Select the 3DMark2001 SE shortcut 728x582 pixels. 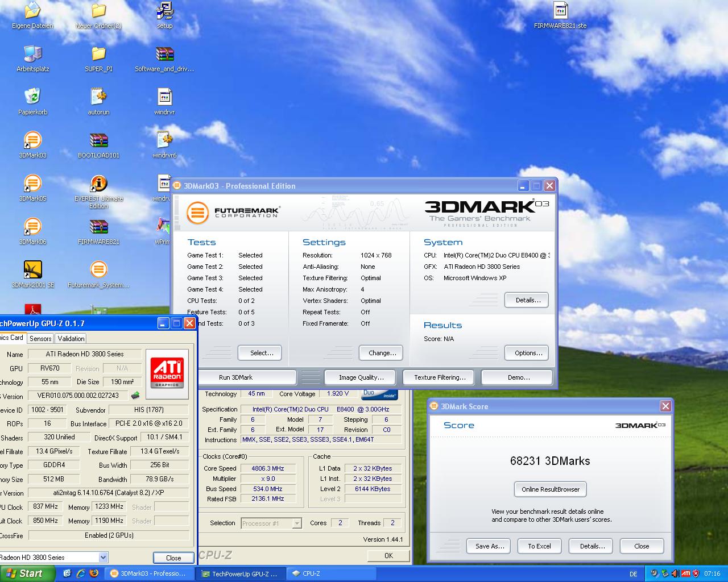pyautogui.click(x=32, y=270)
